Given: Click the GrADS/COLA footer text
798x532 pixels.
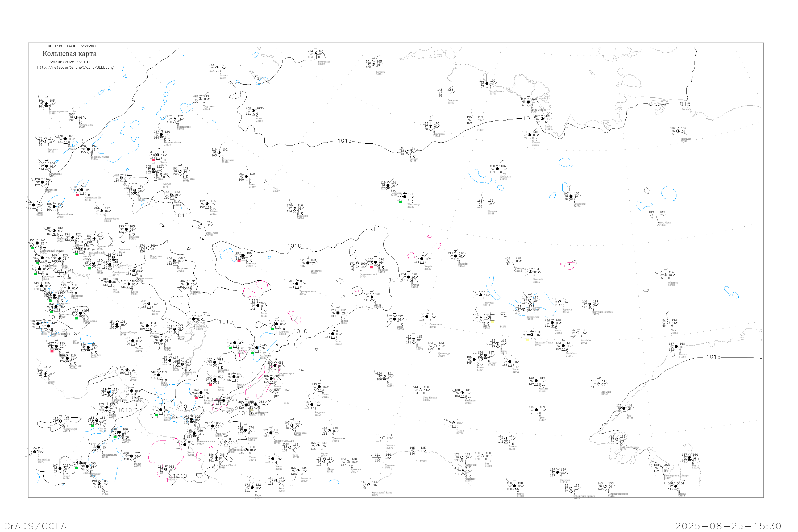Looking at the screenshot, I should 35,526.
